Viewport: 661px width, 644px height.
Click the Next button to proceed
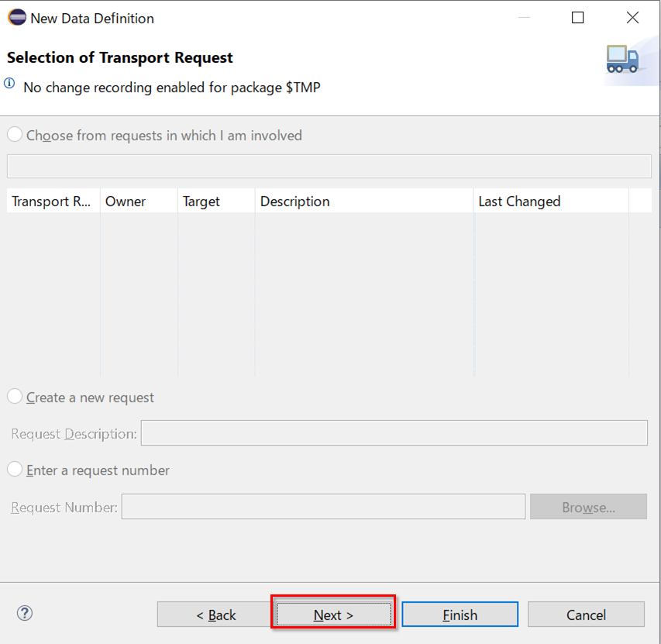click(x=332, y=614)
